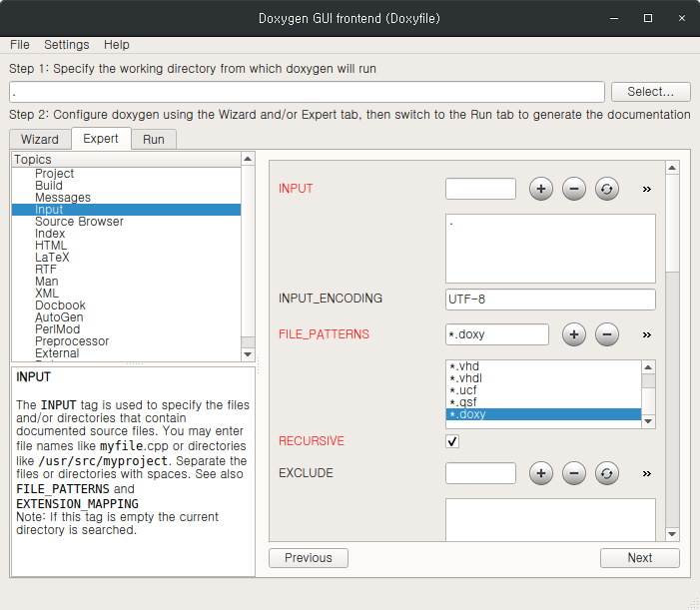Click FILE_PATTERNS double-chevron button
700x610 pixels.
[x=646, y=334]
